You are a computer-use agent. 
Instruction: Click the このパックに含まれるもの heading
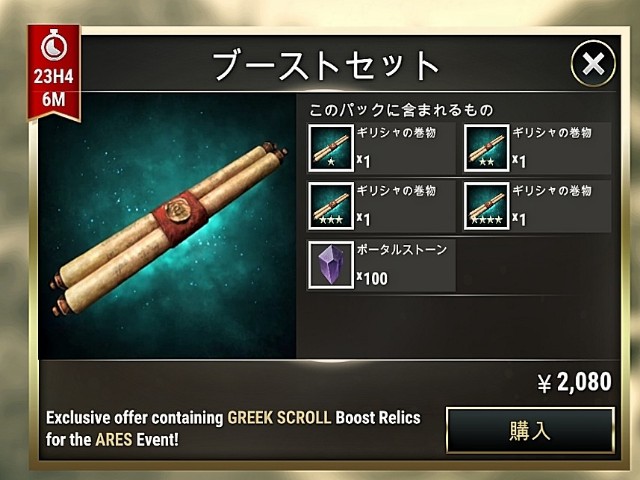[401, 110]
